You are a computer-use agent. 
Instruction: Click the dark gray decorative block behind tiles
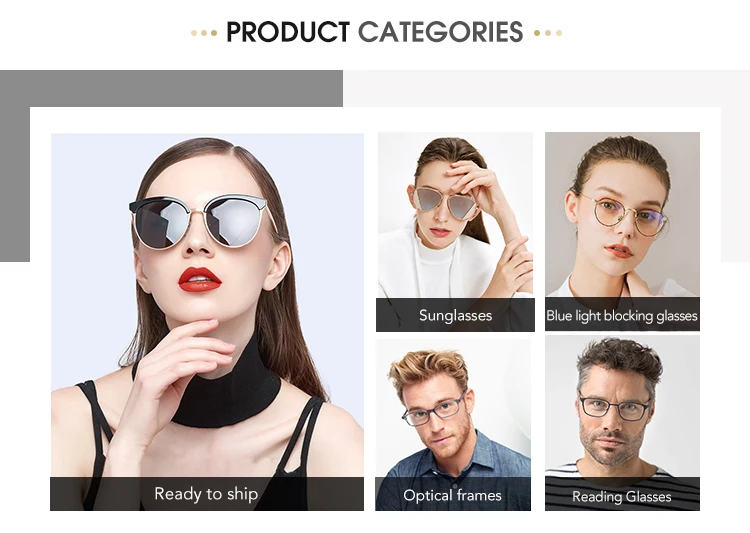pyautogui.click(x=171, y=89)
